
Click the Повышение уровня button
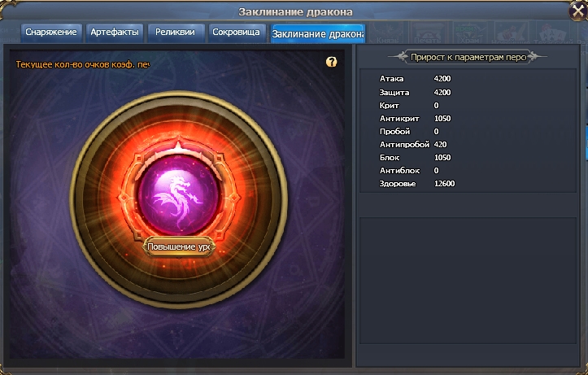tap(179, 246)
